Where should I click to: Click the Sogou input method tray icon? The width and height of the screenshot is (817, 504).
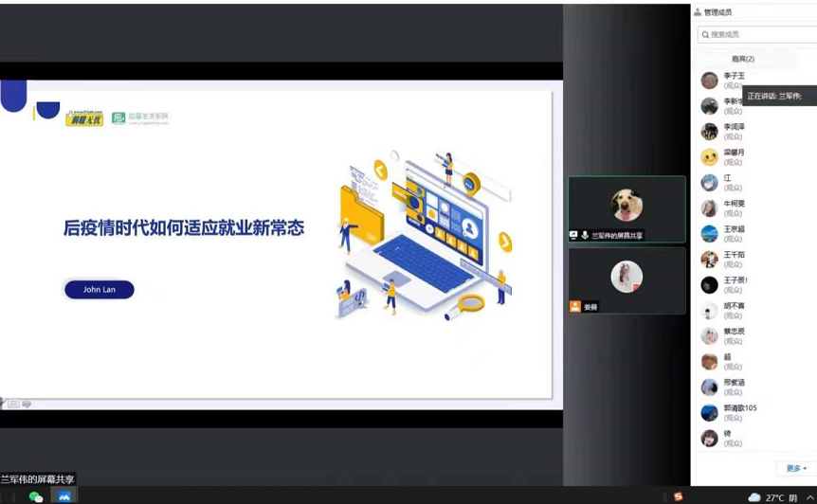pos(678,496)
